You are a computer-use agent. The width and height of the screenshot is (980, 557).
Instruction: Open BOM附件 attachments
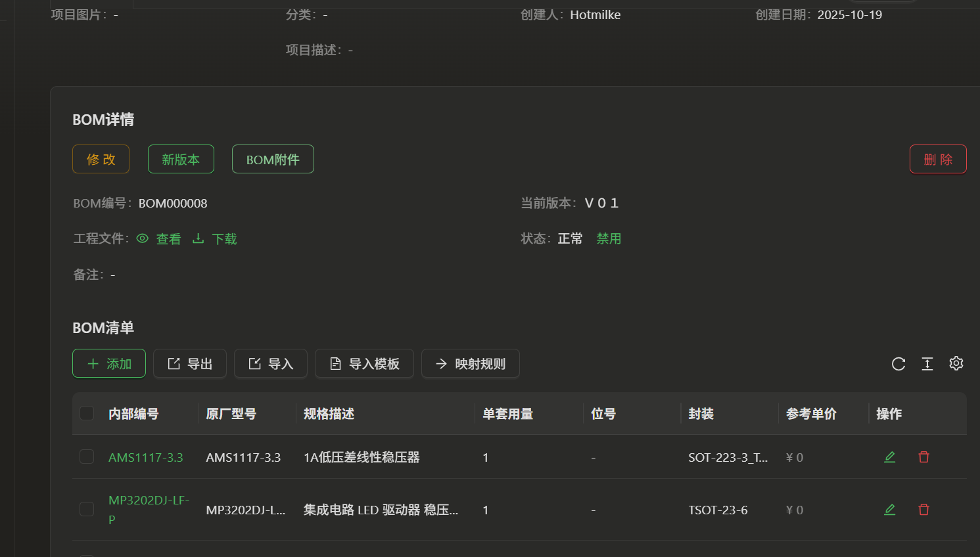click(273, 159)
